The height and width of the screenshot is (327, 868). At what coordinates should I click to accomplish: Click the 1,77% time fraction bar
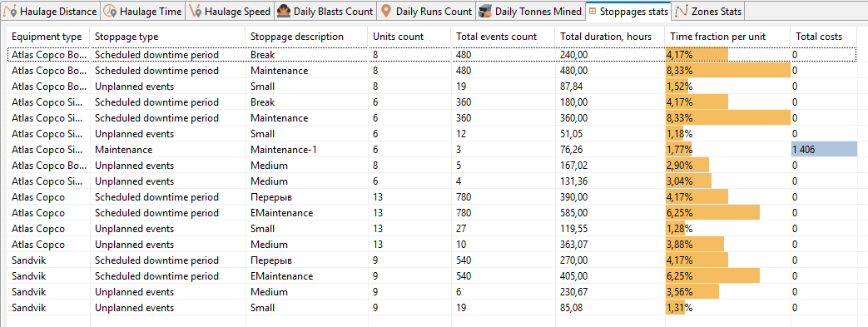pos(679,150)
